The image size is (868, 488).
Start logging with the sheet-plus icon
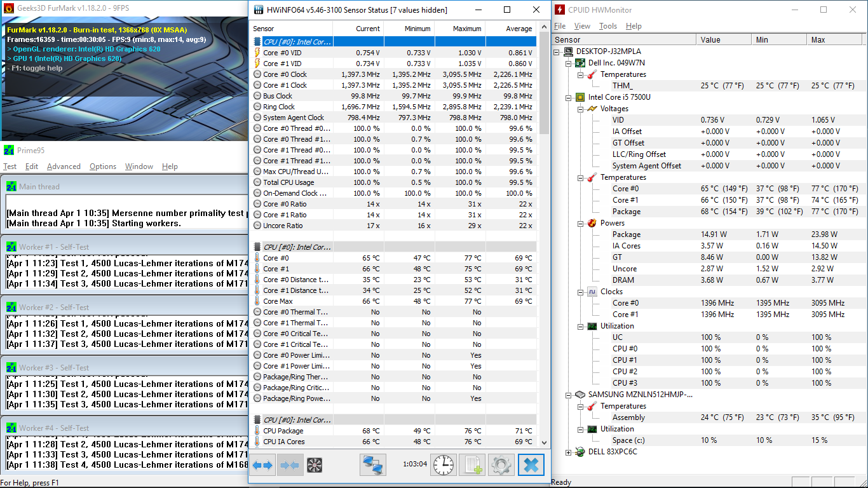472,465
